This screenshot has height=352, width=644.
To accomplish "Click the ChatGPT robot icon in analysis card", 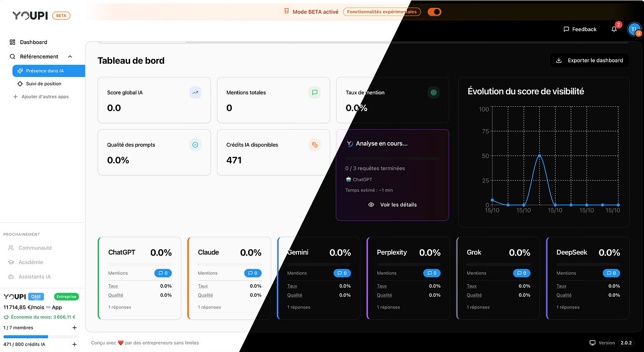I will [x=349, y=179].
